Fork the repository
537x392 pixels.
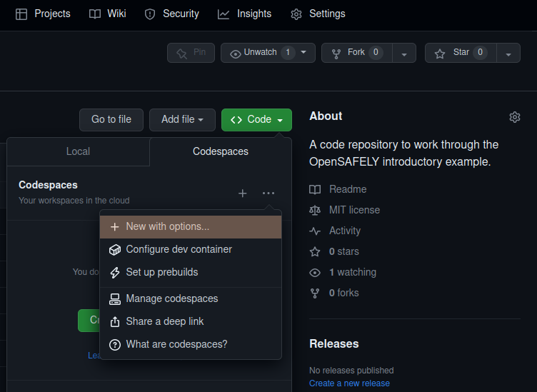pos(357,53)
